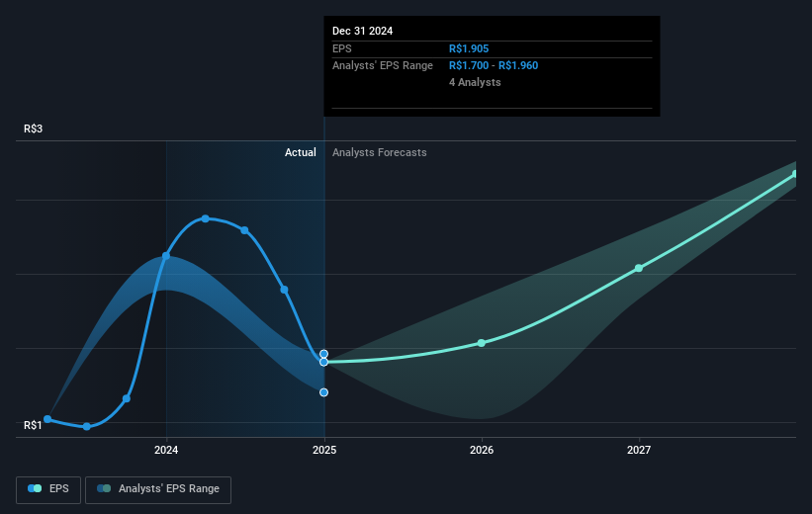Select the 2026 forecast EPS data point
This screenshot has height=514, width=812.
(482, 343)
